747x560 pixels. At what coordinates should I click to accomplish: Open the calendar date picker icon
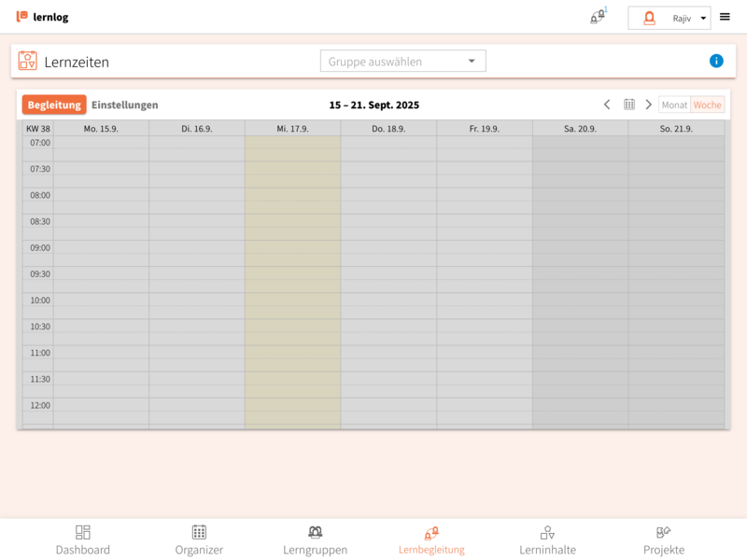point(629,105)
